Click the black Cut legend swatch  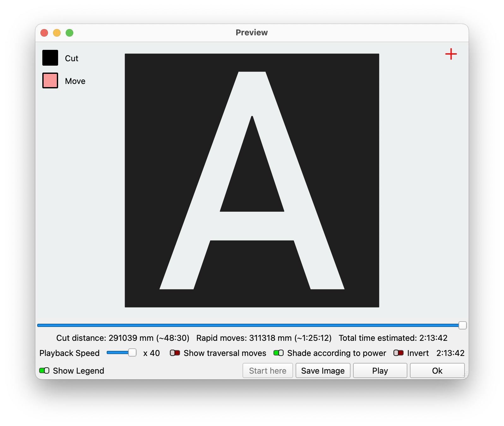coord(50,58)
